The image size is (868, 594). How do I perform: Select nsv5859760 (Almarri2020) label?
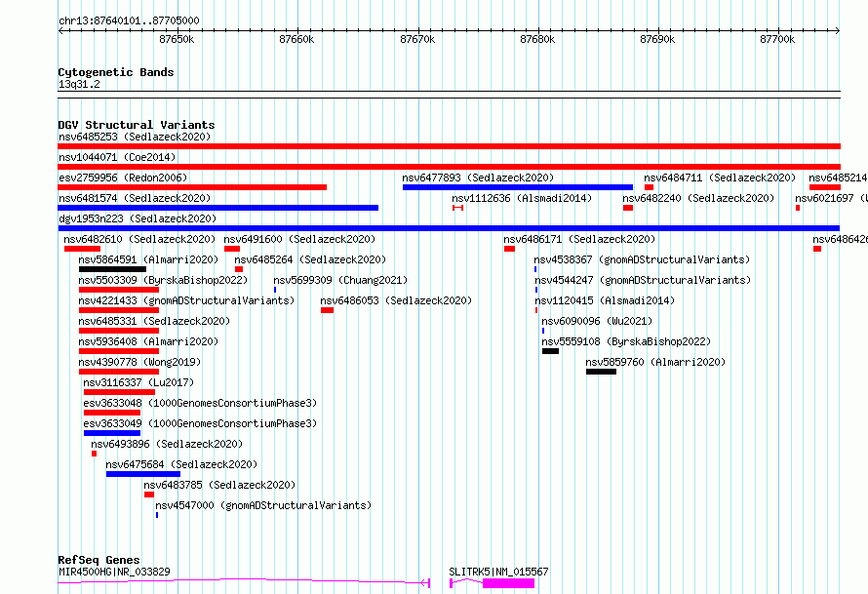pos(655,362)
